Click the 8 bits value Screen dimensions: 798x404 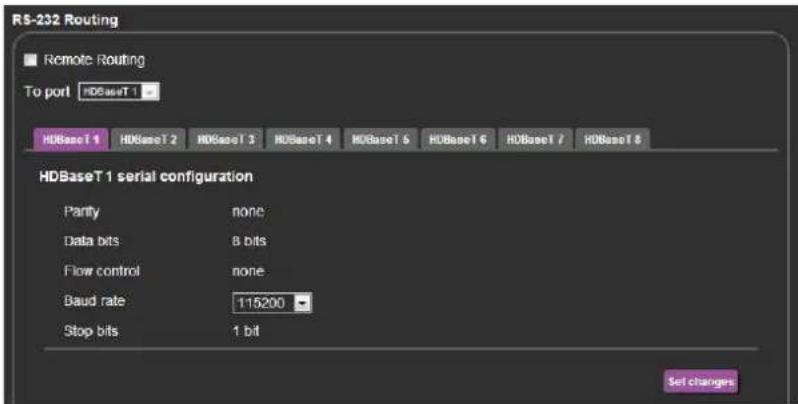coord(249,241)
